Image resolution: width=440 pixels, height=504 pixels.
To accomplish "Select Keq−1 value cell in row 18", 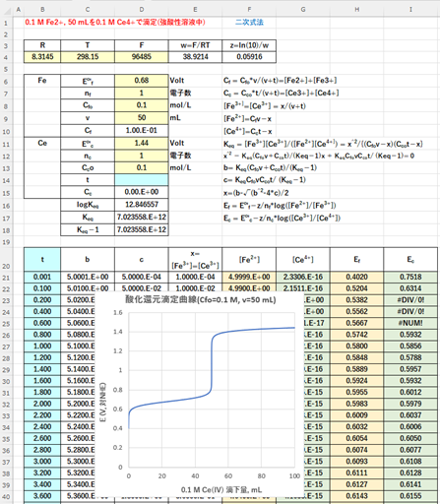I will [142, 229].
